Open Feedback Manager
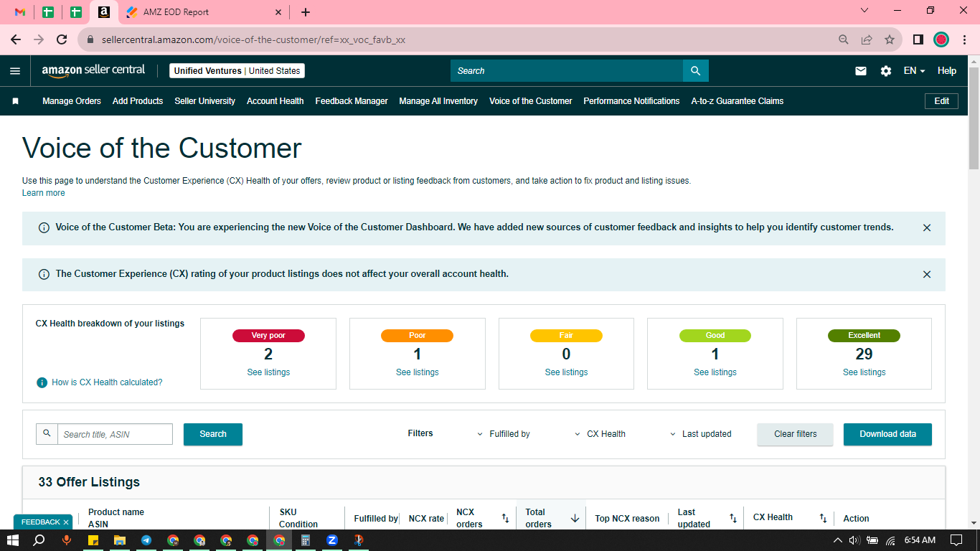The height and width of the screenshot is (551, 980). tap(352, 101)
